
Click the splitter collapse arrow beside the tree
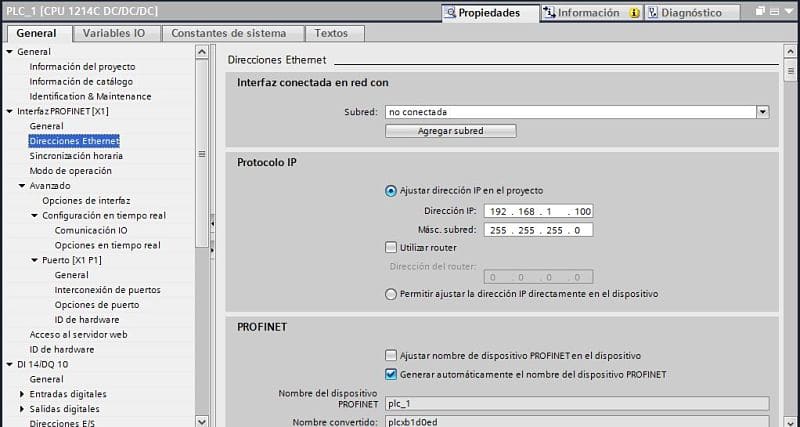[212, 222]
